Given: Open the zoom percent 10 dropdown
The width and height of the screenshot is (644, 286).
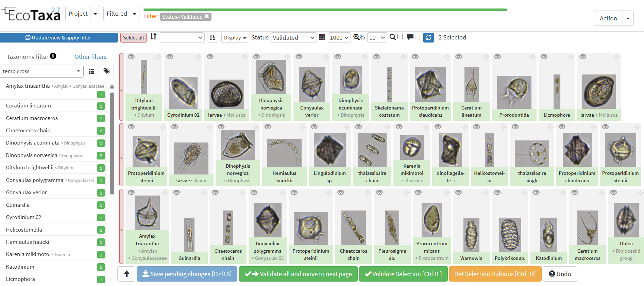Looking at the screenshot, I should point(377,37).
